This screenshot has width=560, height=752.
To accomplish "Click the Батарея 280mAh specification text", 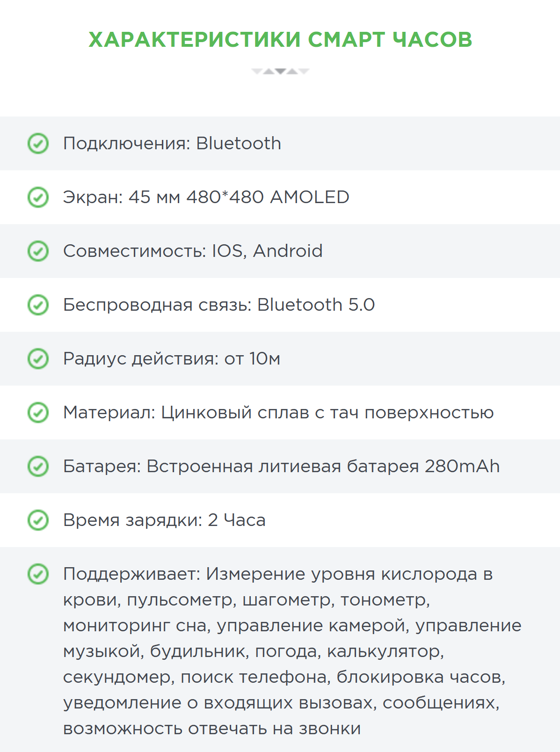I will coord(281,467).
